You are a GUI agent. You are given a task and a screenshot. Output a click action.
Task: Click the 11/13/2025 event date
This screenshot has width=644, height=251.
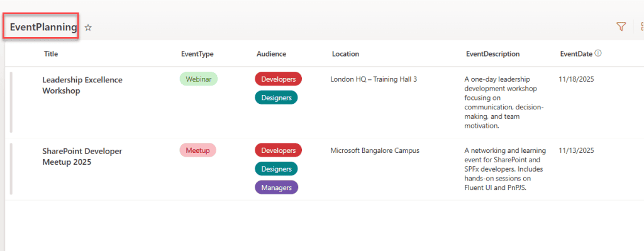[576, 150]
